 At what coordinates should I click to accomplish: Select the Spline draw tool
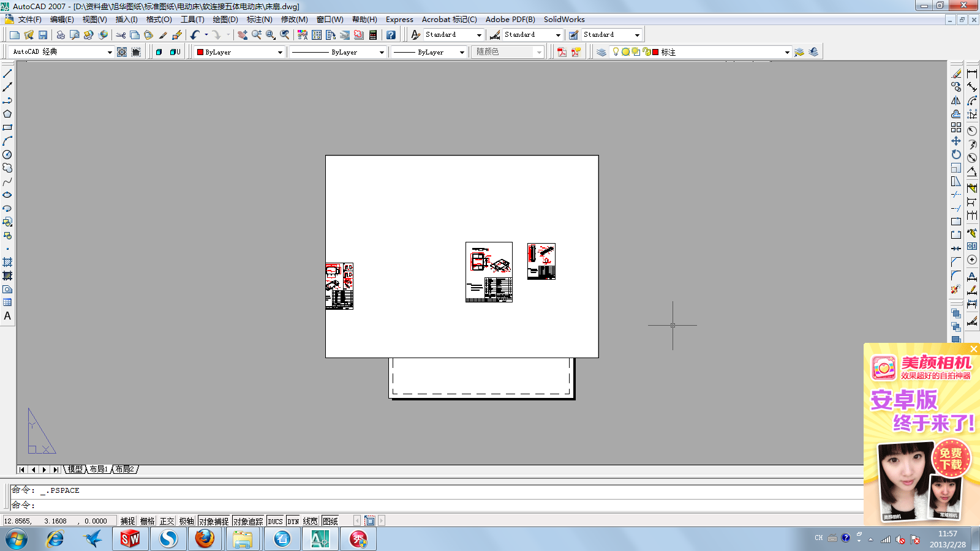tap(7, 181)
